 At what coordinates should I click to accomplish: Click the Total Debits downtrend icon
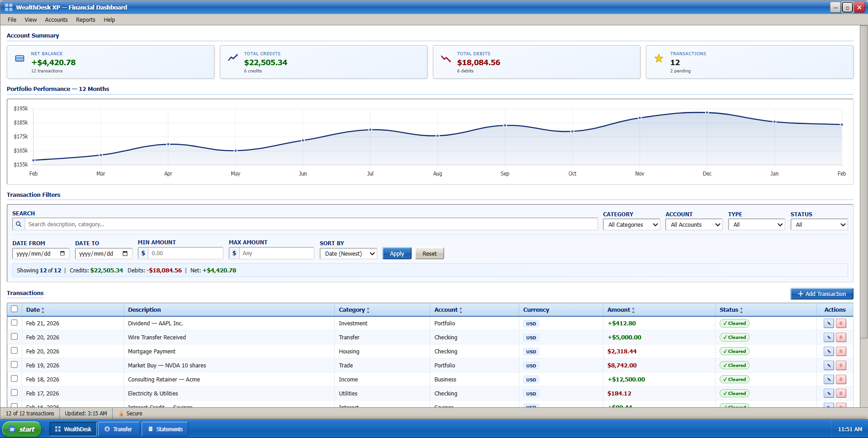click(446, 59)
